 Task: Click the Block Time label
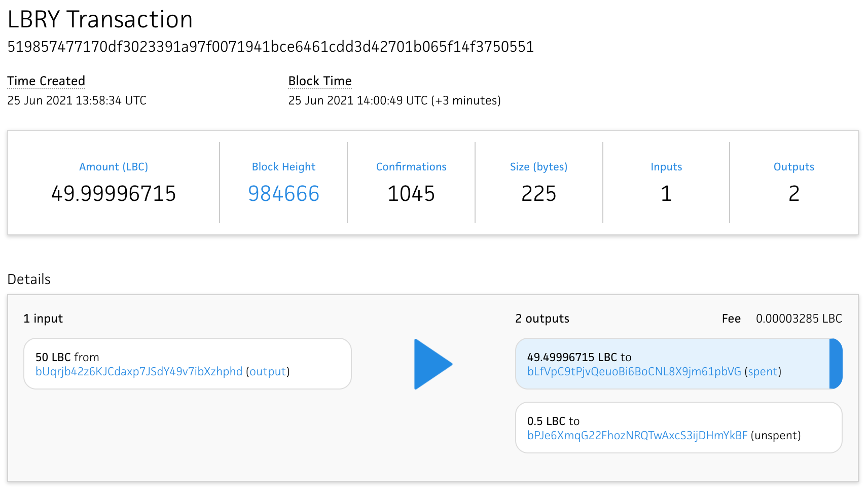point(320,81)
